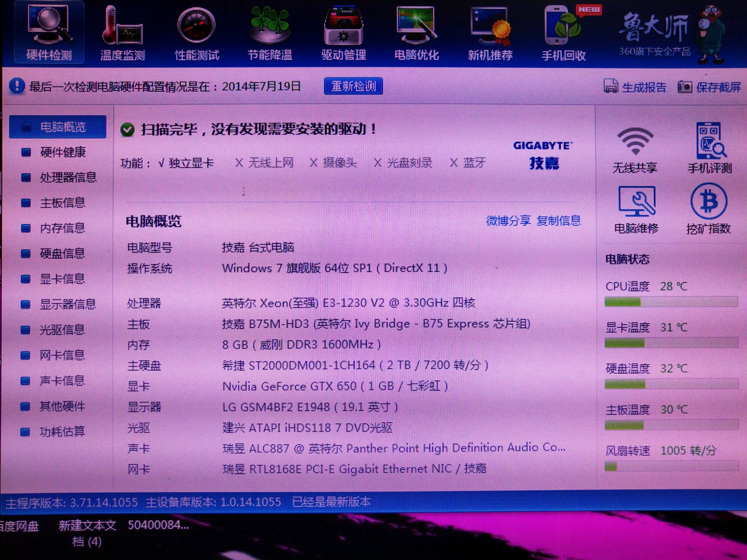Click the 显卡温度 progress bar
747x560 pixels.
(671, 343)
